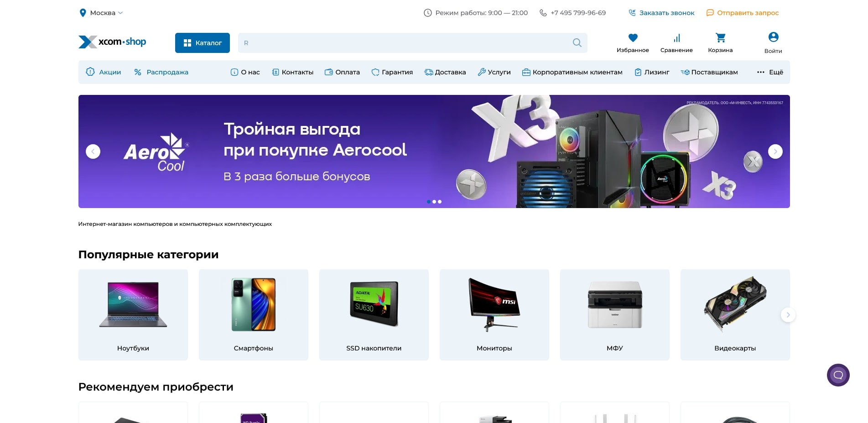Go to next banner slide arrow
Viewport: 868px width, 423px height.
pyautogui.click(x=774, y=151)
